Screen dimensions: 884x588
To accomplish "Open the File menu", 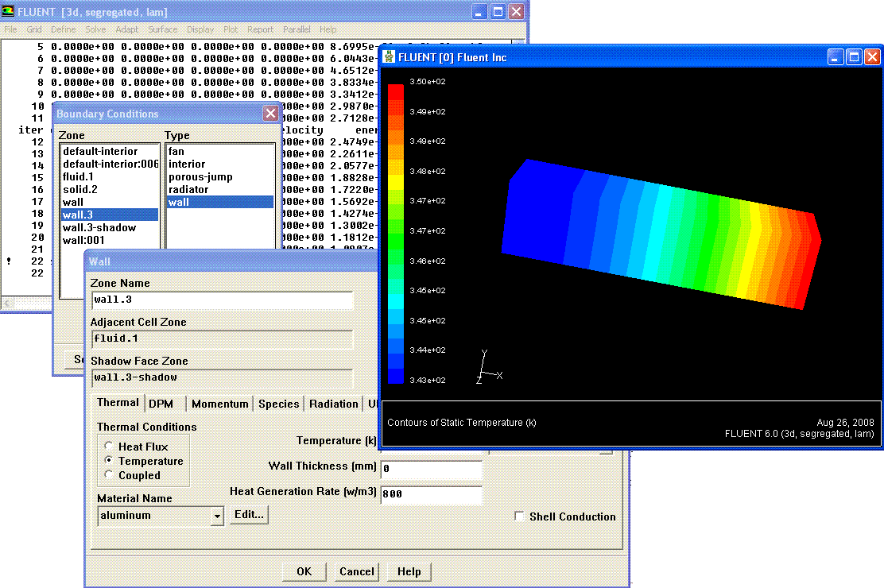I will [x=10, y=29].
